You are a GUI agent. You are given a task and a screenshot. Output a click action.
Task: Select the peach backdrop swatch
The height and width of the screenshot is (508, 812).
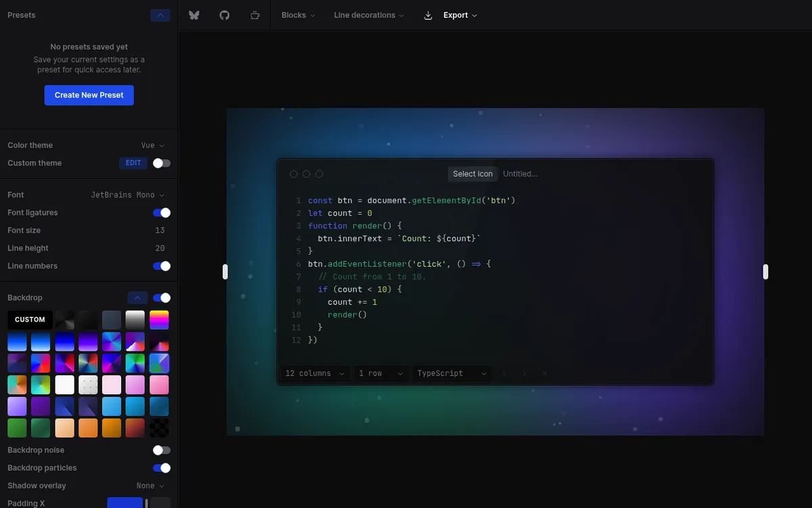64,428
